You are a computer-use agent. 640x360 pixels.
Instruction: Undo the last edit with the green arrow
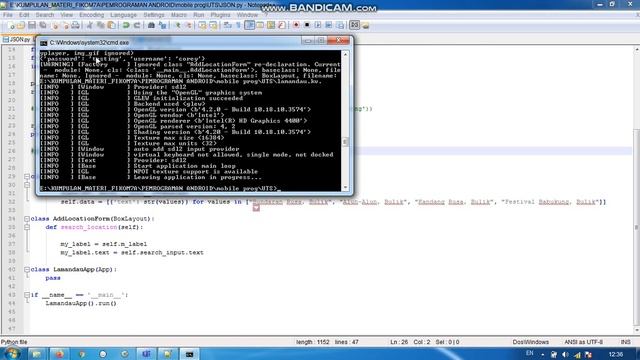[x=126, y=25]
